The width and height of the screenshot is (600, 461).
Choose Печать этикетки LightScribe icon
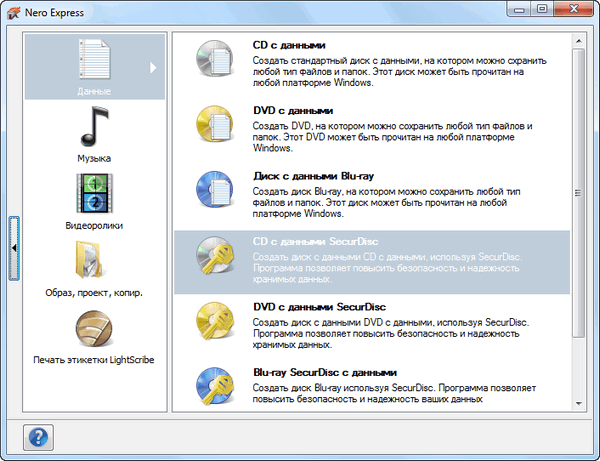tap(94, 329)
